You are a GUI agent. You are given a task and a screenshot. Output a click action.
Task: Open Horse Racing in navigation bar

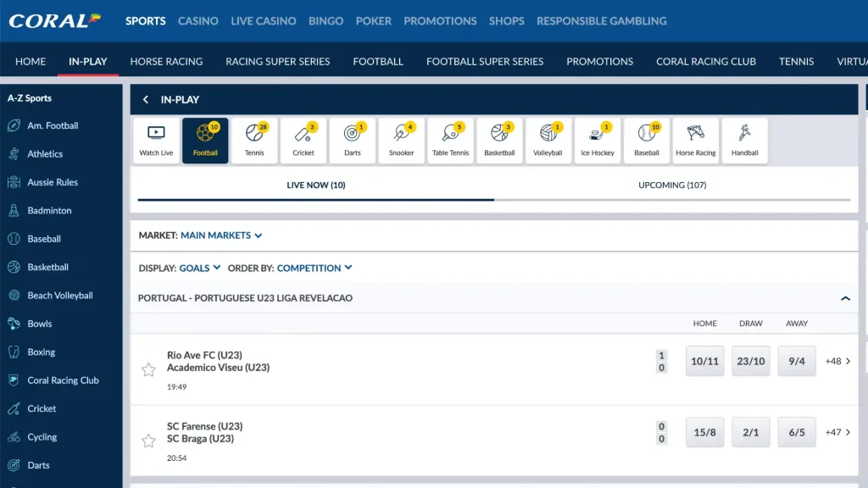167,61
